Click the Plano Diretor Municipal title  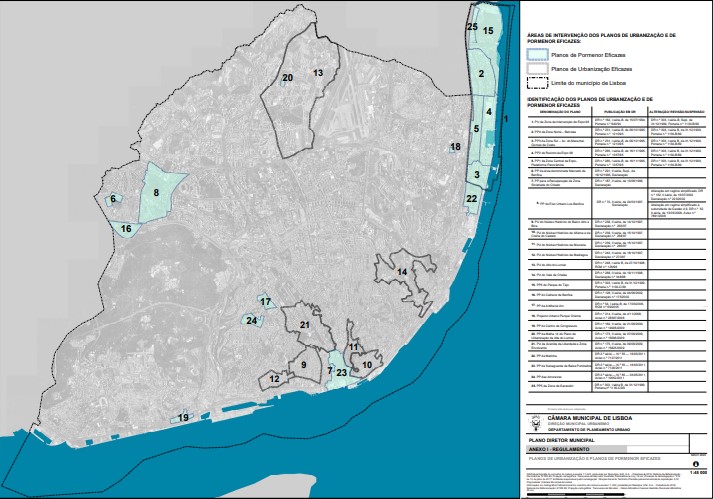click(x=565, y=438)
